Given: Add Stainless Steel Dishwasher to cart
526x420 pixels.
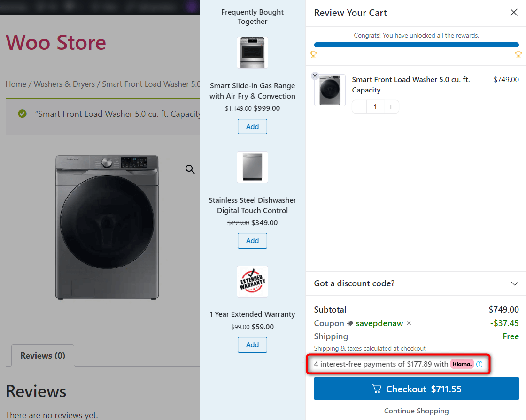Looking at the screenshot, I should (252, 241).
